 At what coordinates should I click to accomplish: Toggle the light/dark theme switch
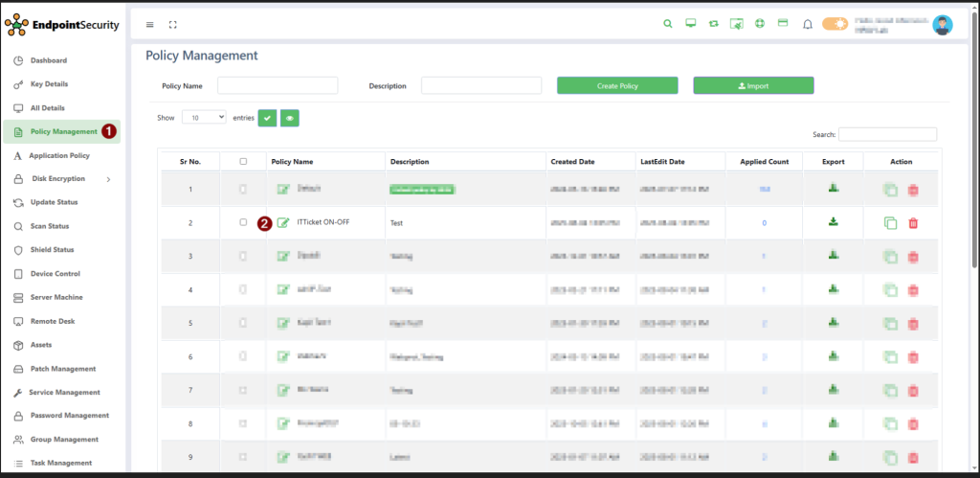tap(835, 24)
